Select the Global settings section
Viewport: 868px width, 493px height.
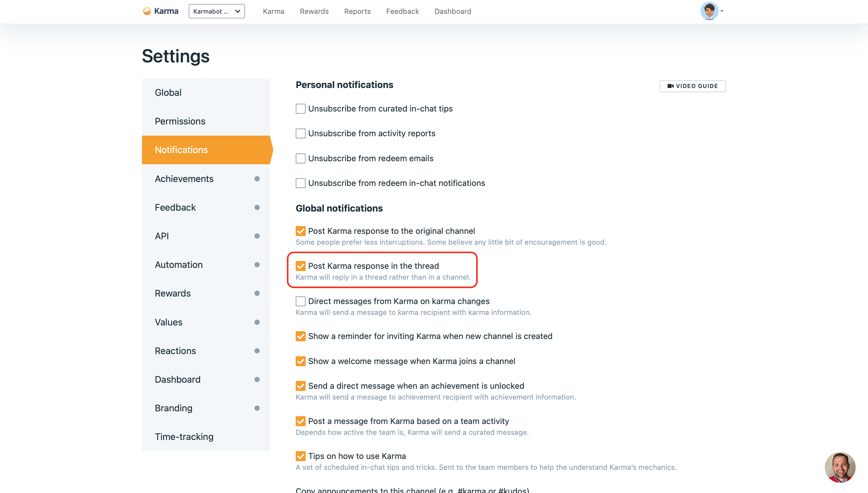pos(168,93)
